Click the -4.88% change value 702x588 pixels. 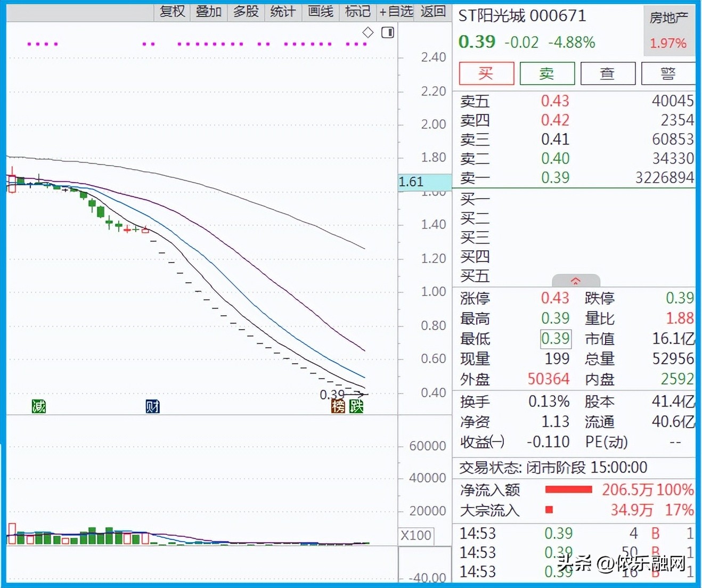pos(572,42)
